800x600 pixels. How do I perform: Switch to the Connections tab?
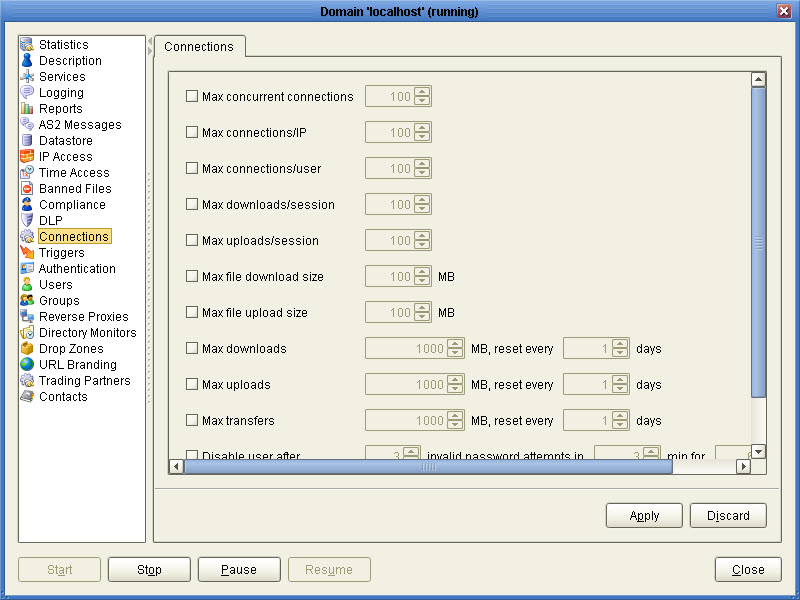[x=199, y=46]
